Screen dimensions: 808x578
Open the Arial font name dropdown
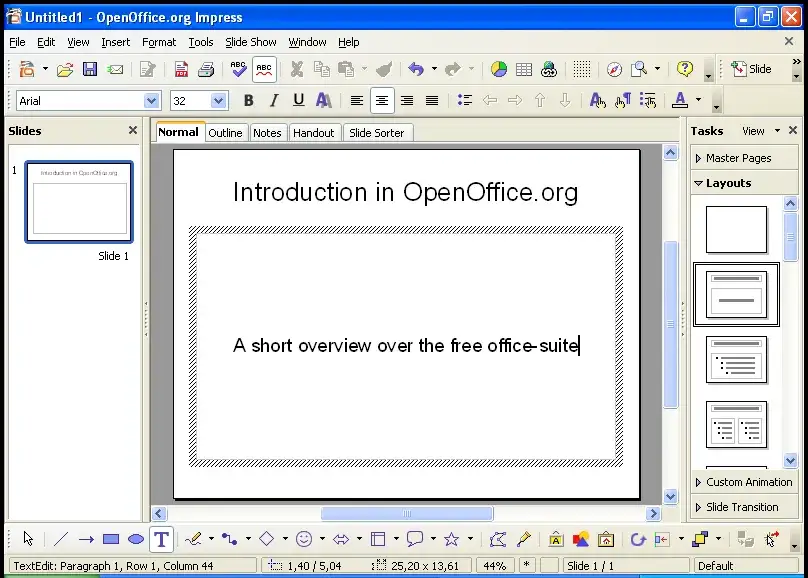click(150, 100)
